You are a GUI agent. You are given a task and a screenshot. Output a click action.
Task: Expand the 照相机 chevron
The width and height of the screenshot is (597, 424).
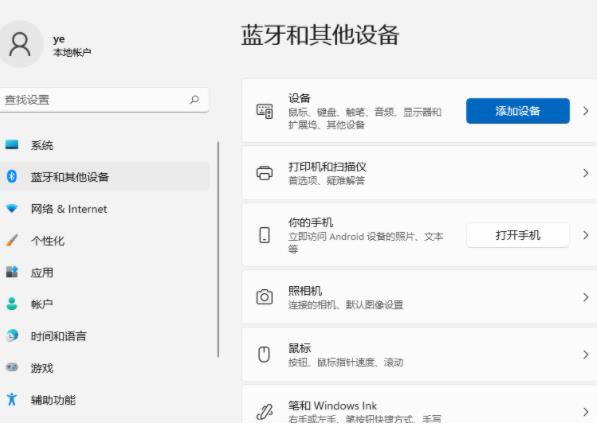point(586,297)
